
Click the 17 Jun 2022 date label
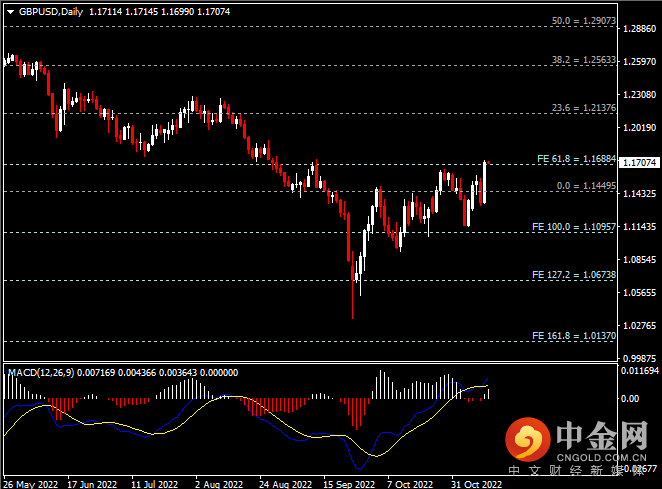click(x=92, y=484)
